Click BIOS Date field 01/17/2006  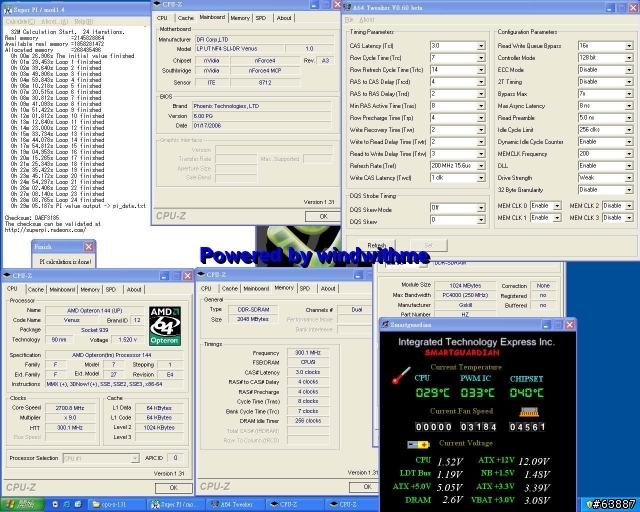[261, 126]
